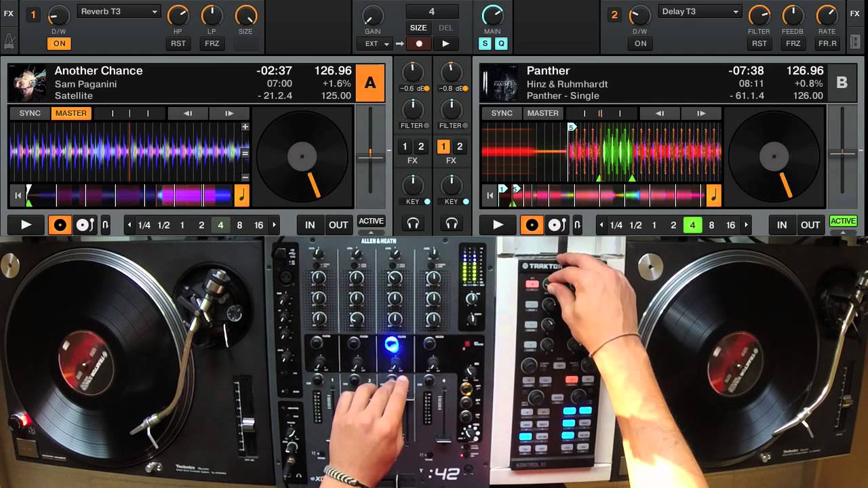Toggle master Quantize Q button
This screenshot has height=488, width=868.
point(501,43)
